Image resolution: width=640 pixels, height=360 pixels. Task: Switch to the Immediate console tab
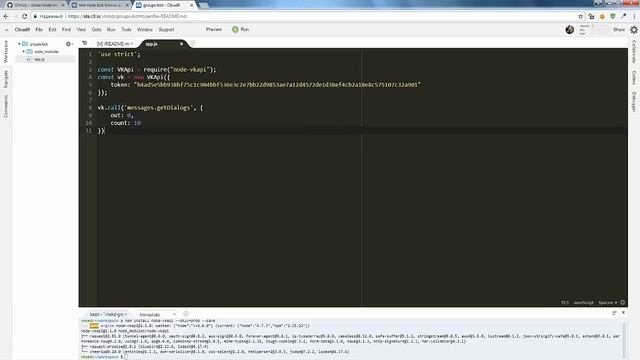[150, 315]
